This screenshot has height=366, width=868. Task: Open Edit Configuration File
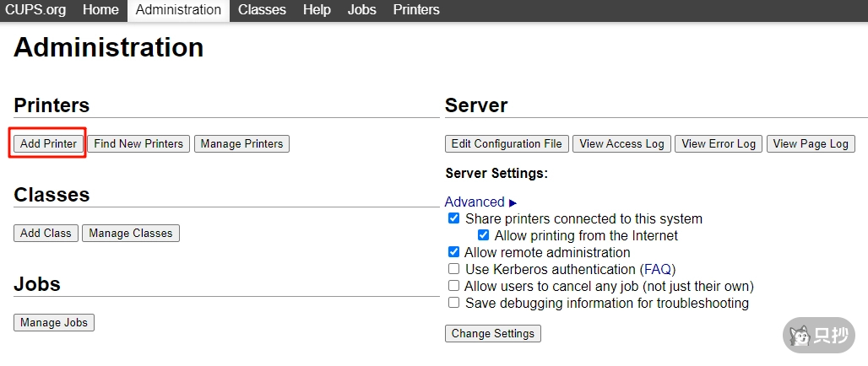tap(507, 144)
